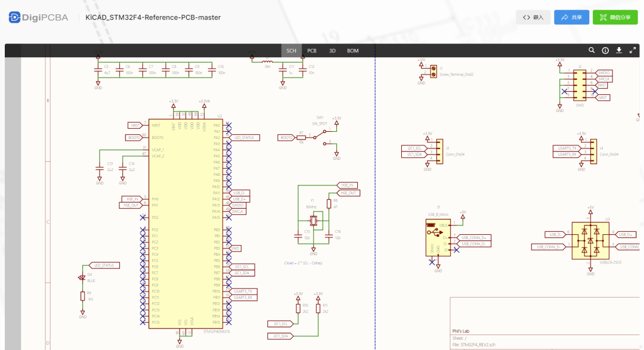Click the LED_STATUS label above D4
The image size is (644, 350).
[104, 265]
